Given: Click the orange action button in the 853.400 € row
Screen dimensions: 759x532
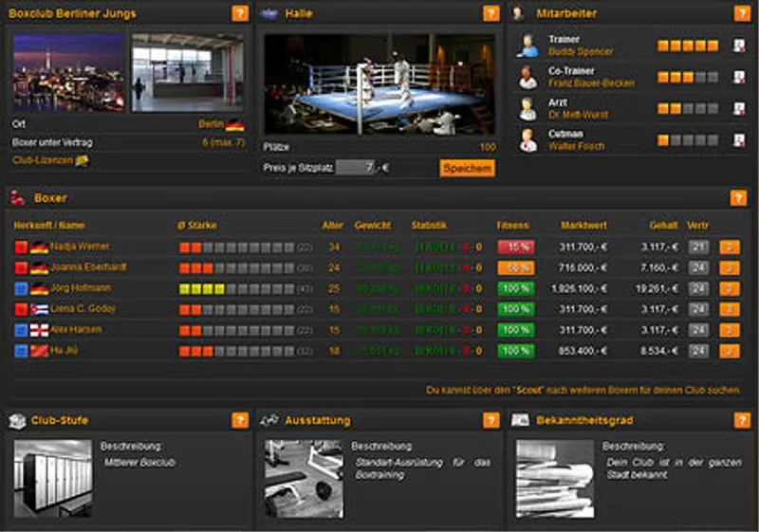Looking at the screenshot, I should [730, 351].
